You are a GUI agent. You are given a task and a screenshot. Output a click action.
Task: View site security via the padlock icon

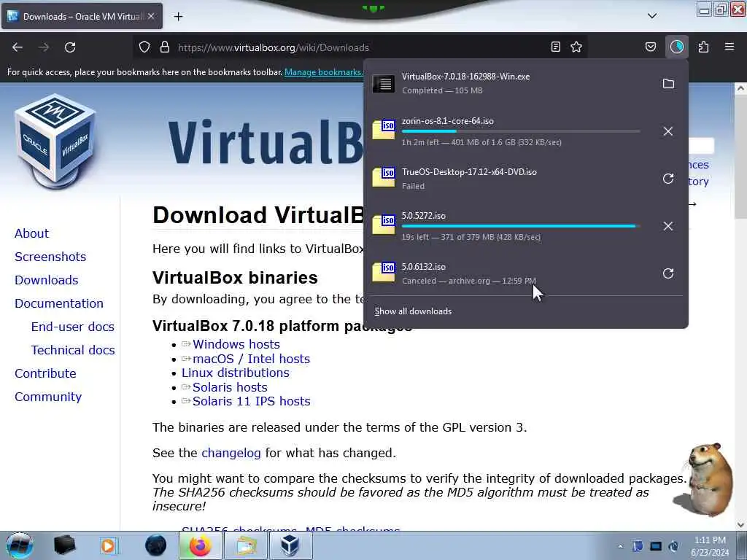[165, 47]
